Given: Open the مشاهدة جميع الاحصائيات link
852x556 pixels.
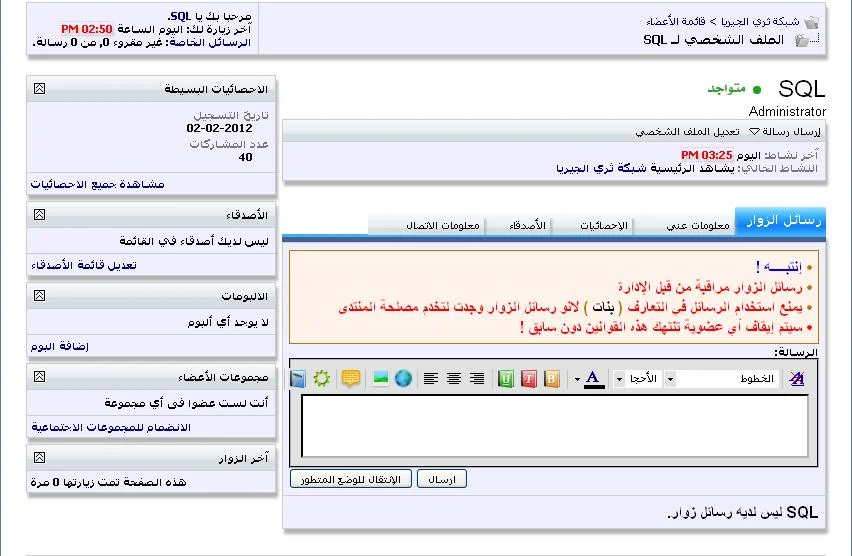Looking at the screenshot, I should 97,184.
